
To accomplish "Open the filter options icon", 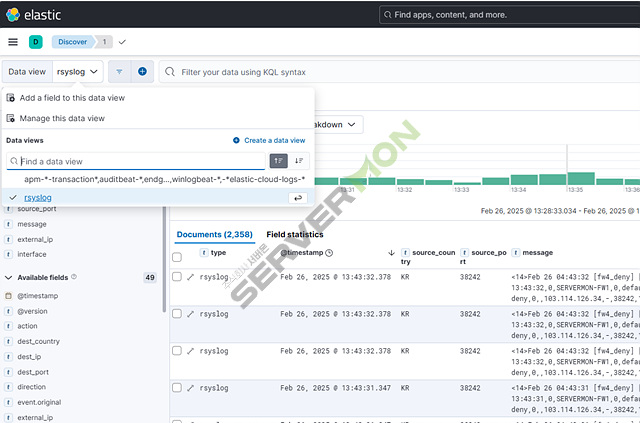I will point(119,71).
